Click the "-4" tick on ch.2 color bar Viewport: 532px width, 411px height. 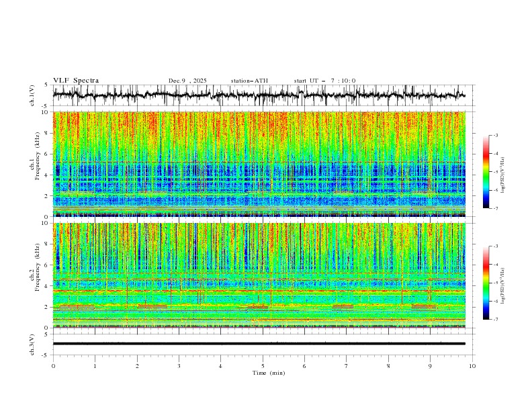click(x=496, y=265)
